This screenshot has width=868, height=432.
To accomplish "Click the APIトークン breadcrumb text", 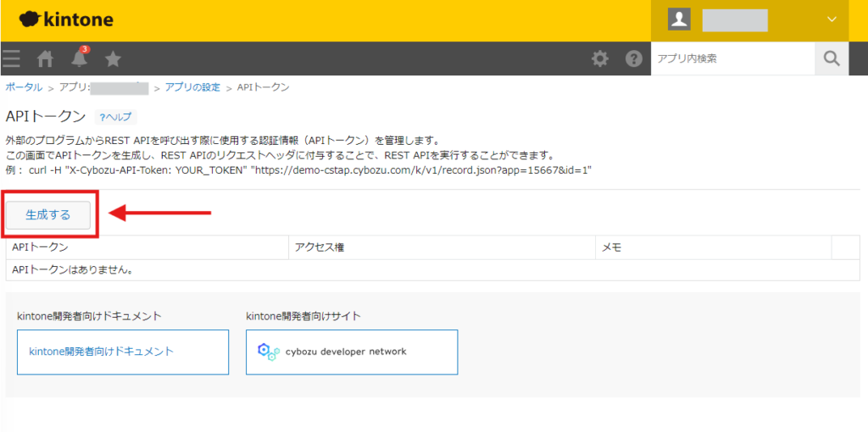I will pyautogui.click(x=264, y=87).
